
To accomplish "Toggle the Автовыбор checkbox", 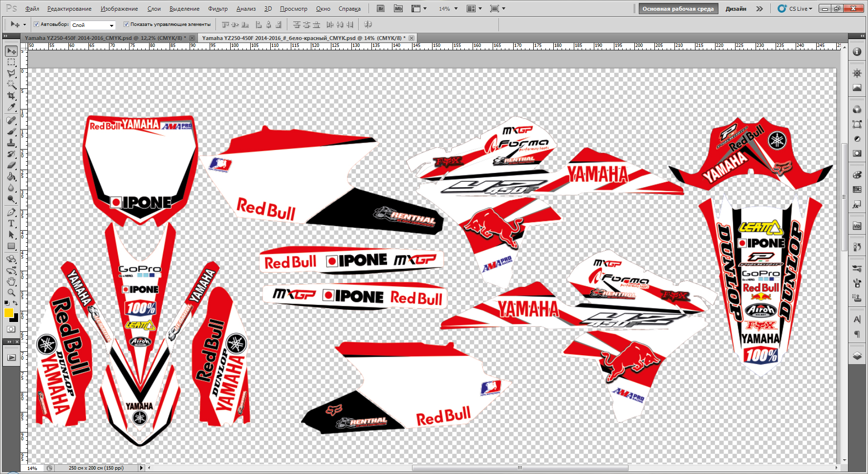I will tap(36, 24).
